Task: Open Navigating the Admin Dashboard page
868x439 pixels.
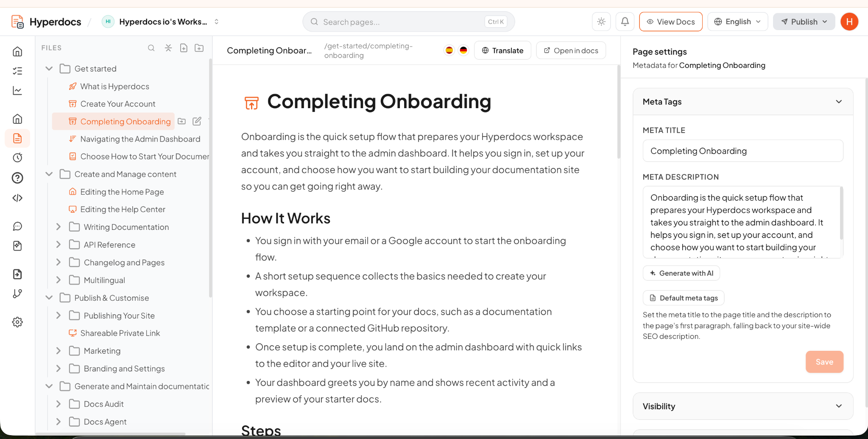Action: (140, 139)
